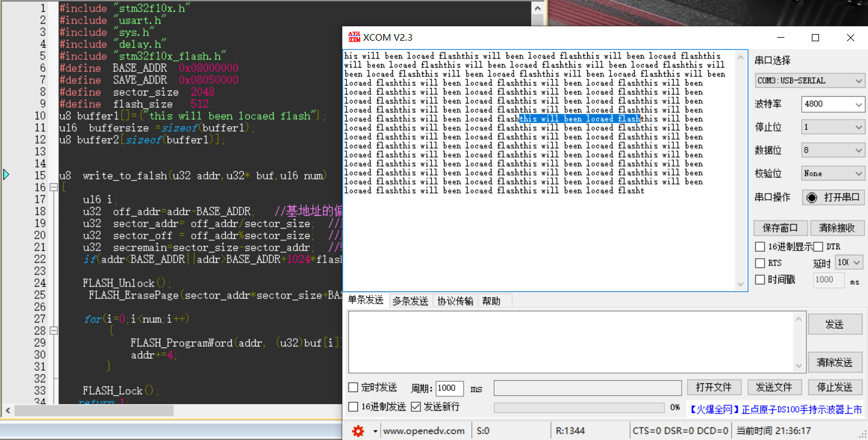
Task: Switch to the 协议传输 tab
Action: [454, 301]
